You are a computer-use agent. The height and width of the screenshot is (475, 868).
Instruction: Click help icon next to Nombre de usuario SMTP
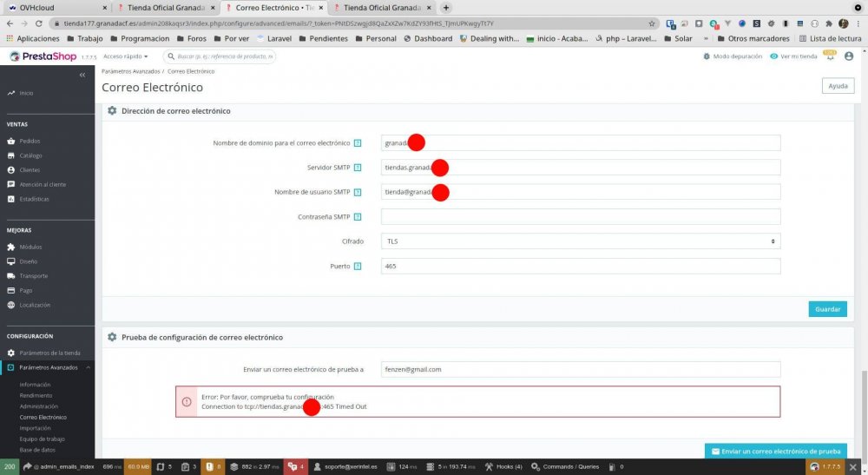tap(358, 192)
